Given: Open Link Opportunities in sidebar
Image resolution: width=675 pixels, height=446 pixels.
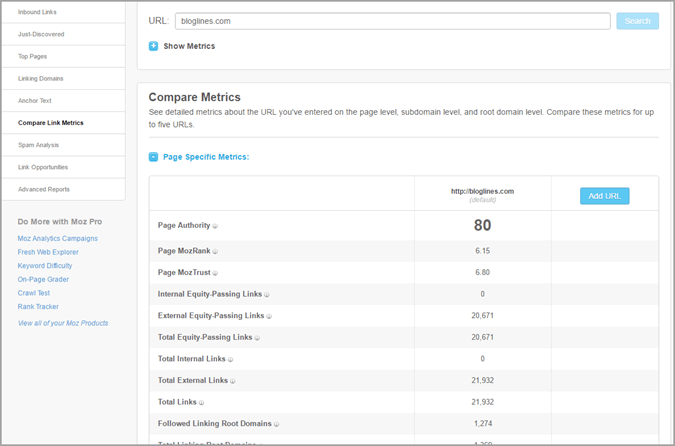Looking at the screenshot, I should pos(64,167).
